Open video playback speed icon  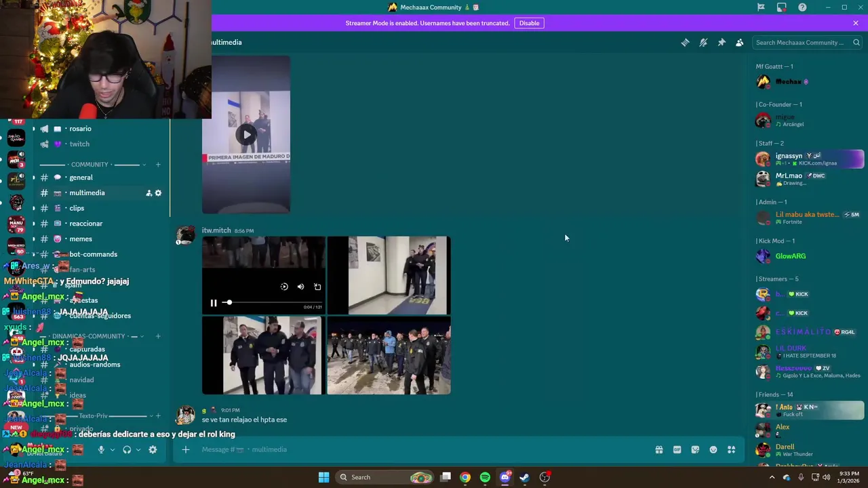[284, 287]
